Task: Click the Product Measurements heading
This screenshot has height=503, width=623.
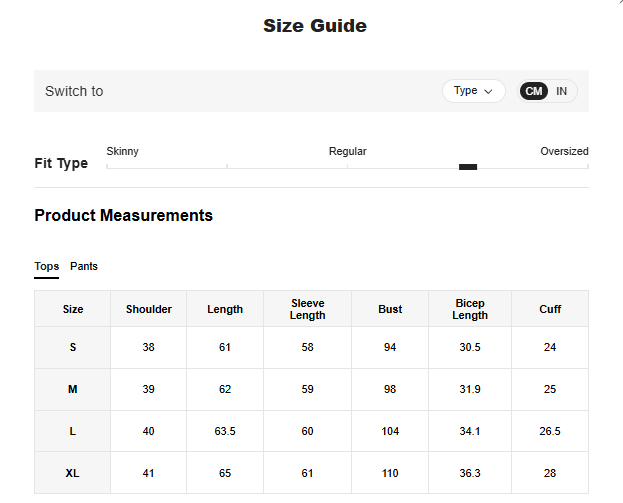Action: pos(123,215)
